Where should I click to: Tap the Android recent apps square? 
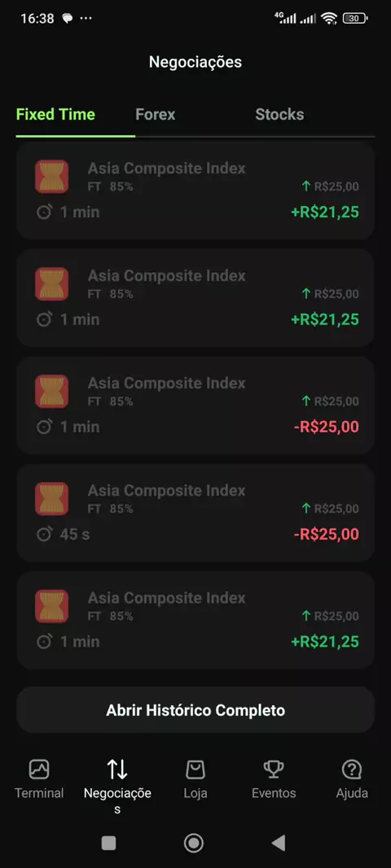pos(108,843)
